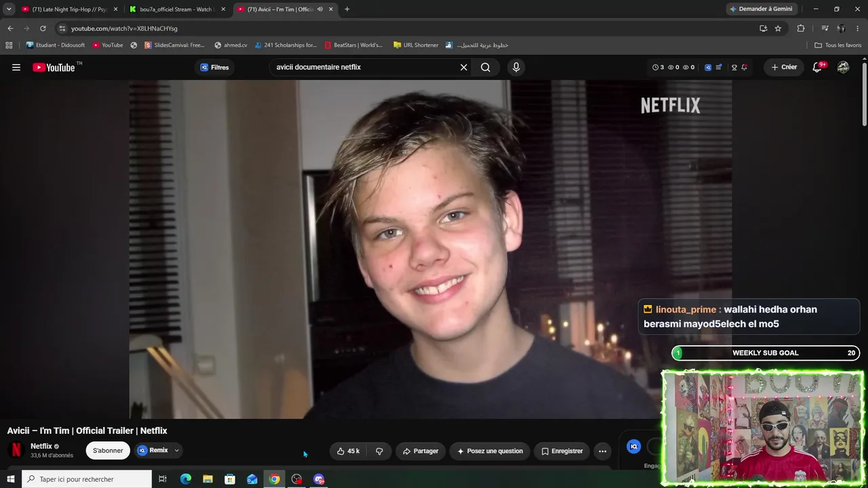
Task: Click the Windows taskbar search box
Action: pyautogui.click(x=87, y=479)
